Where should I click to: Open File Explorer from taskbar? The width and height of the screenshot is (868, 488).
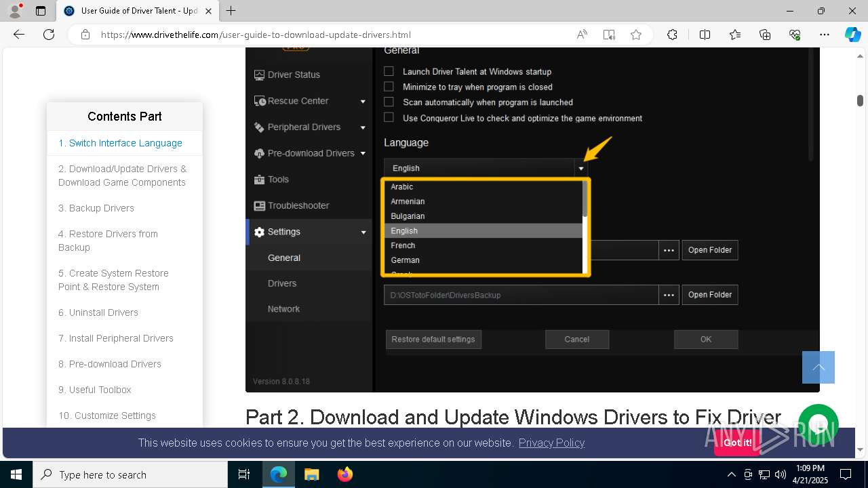point(311,474)
